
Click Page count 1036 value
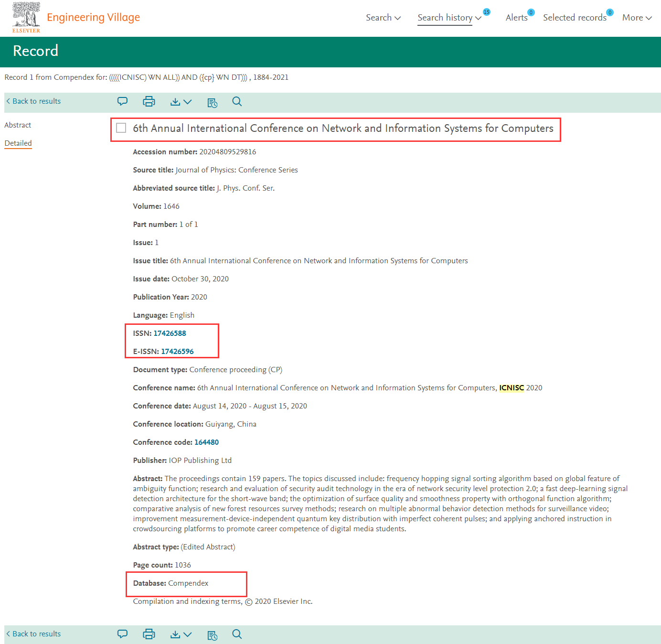183,565
